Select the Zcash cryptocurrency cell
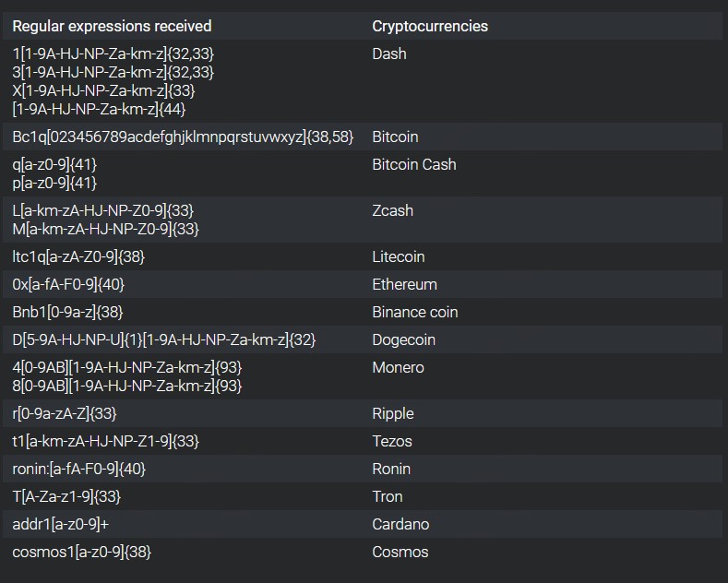The image size is (728, 583). coord(392,210)
